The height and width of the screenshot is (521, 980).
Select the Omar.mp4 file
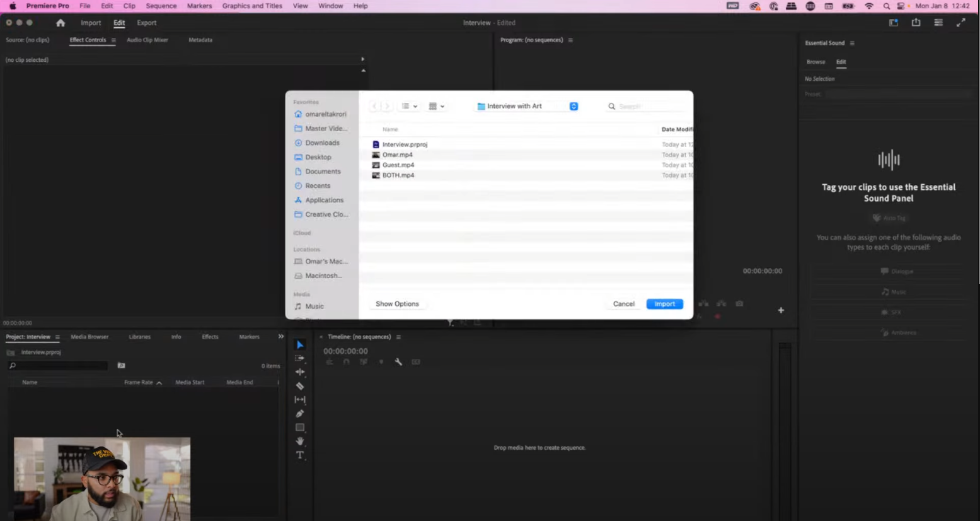(398, 155)
